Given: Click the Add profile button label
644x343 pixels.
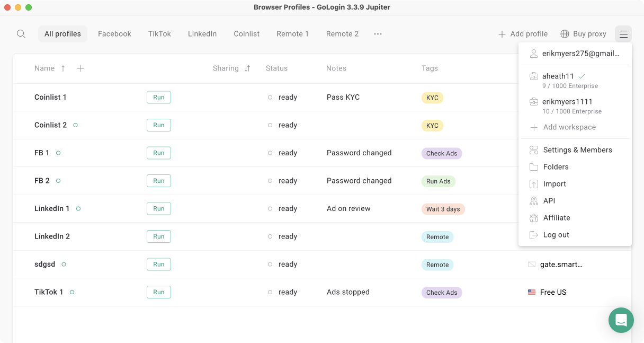Looking at the screenshot, I should 529,34.
